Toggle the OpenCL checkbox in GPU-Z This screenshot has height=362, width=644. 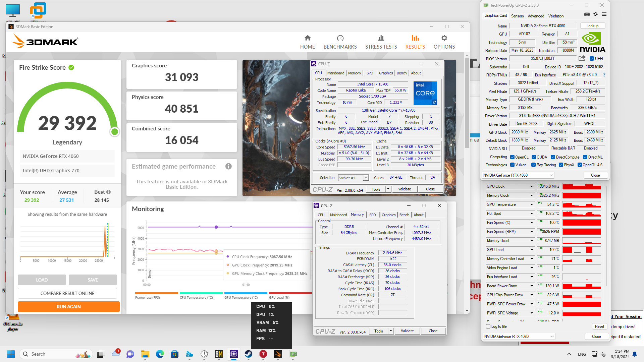[x=512, y=157]
